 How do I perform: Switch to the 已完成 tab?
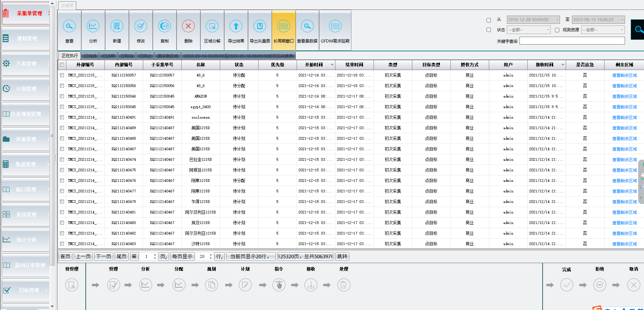(x=90, y=56)
